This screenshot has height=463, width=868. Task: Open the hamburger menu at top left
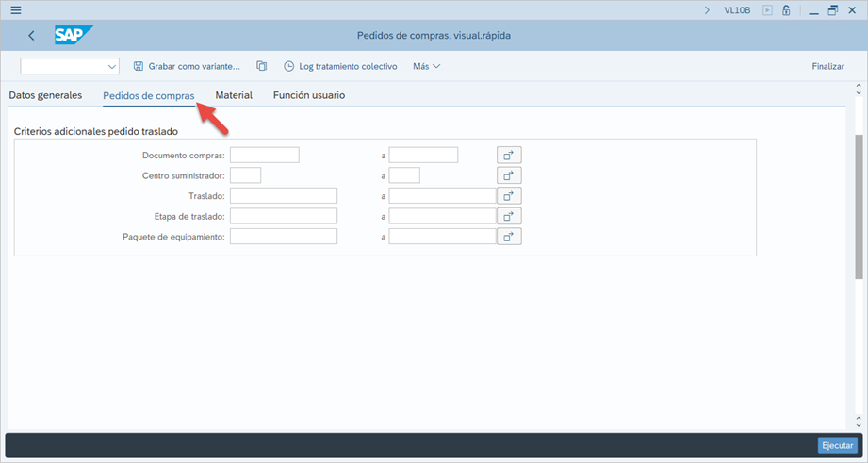15,10
